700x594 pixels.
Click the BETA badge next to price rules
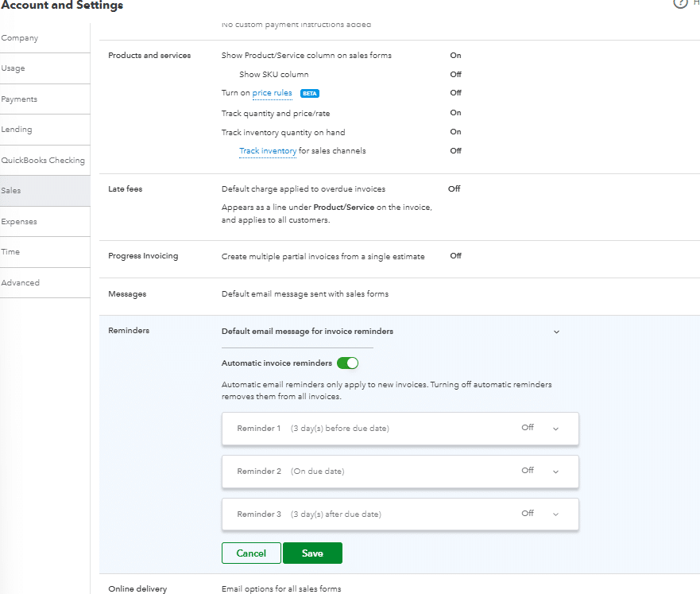(x=310, y=93)
